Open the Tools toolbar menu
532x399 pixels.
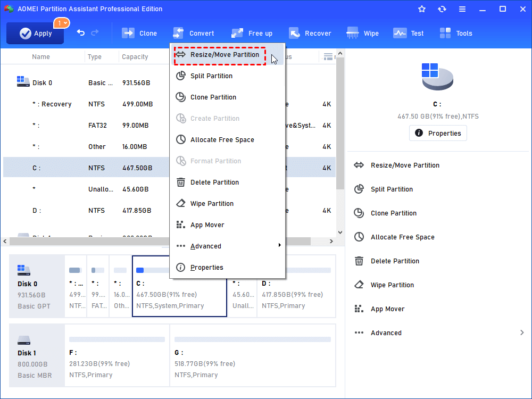point(456,33)
